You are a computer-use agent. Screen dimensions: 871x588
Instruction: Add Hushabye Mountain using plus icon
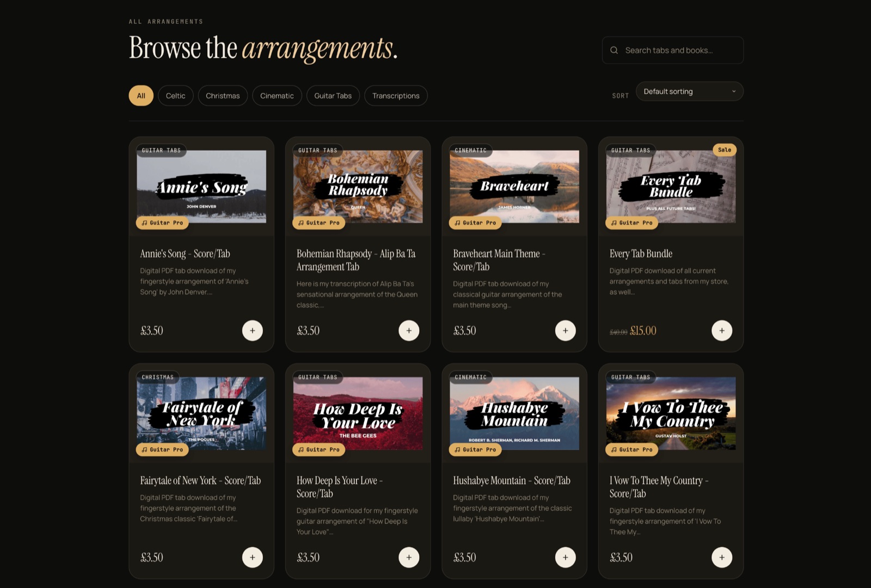point(566,558)
